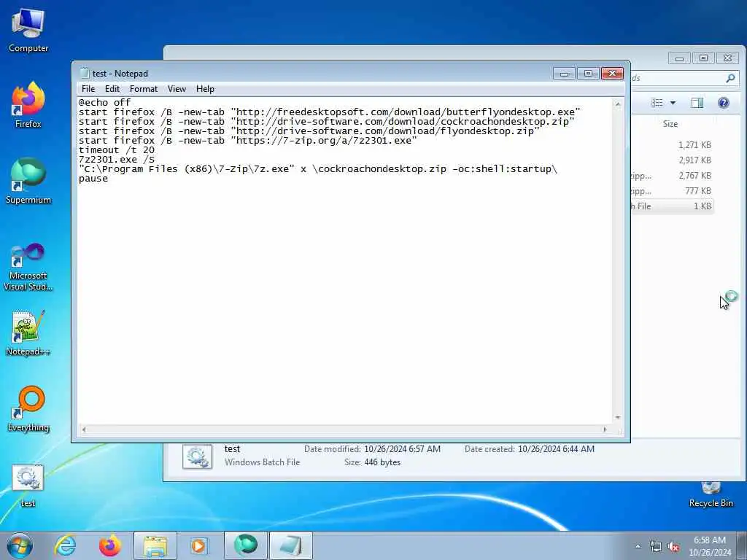Click the Notepad vertical scroll up arrow
The image size is (747, 560).
tap(617, 104)
